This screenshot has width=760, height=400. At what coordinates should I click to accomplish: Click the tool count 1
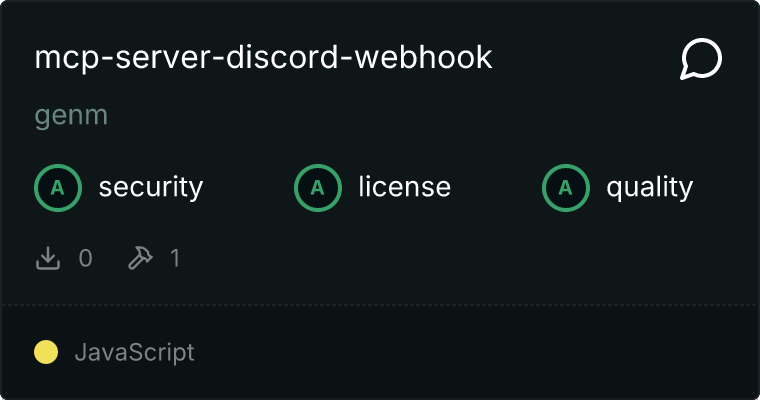(x=175, y=258)
